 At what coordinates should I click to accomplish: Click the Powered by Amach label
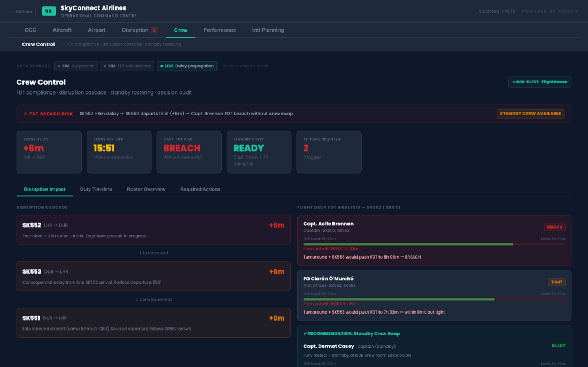550,11
